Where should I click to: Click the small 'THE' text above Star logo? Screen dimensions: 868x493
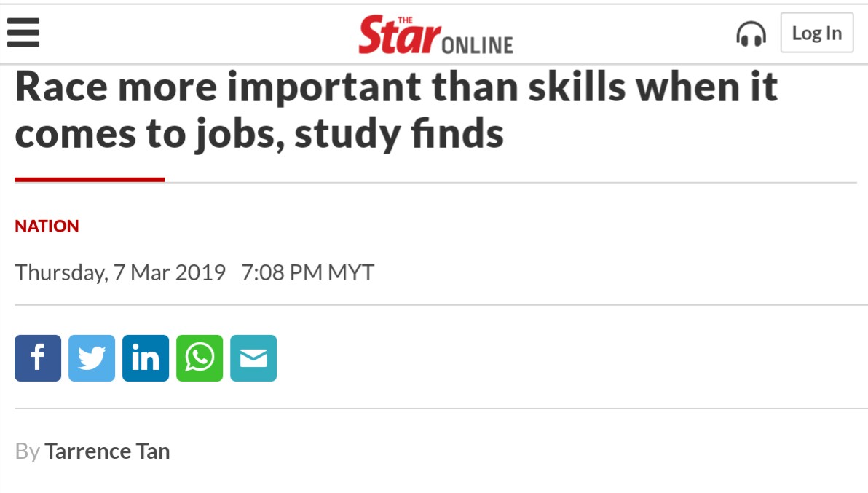click(x=405, y=20)
